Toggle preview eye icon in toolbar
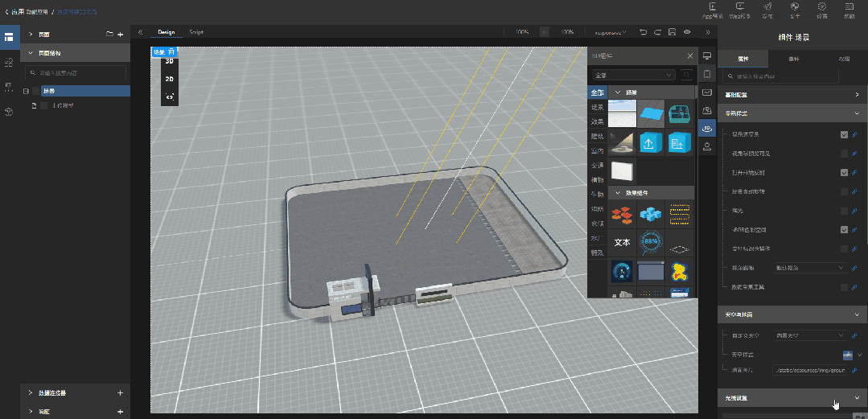Image resolution: width=868 pixels, height=419 pixels. coord(687,32)
